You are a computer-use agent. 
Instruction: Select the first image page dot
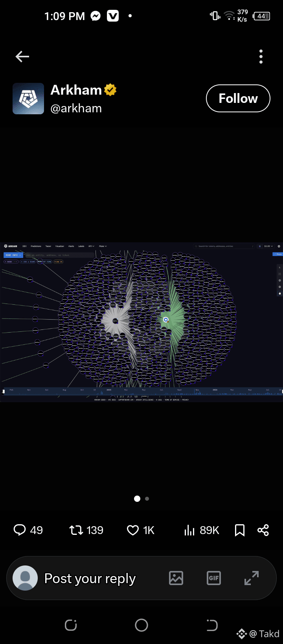click(137, 499)
